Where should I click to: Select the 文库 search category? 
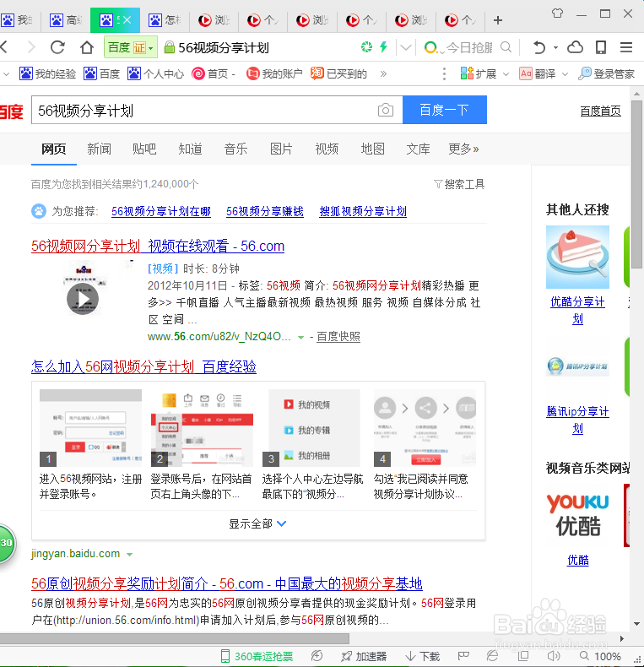click(x=418, y=149)
